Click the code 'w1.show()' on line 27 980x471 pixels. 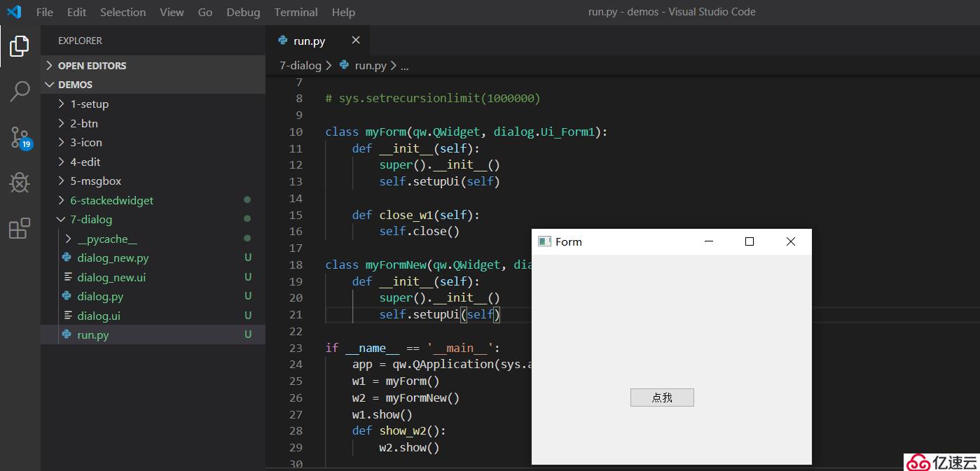pyautogui.click(x=382, y=414)
